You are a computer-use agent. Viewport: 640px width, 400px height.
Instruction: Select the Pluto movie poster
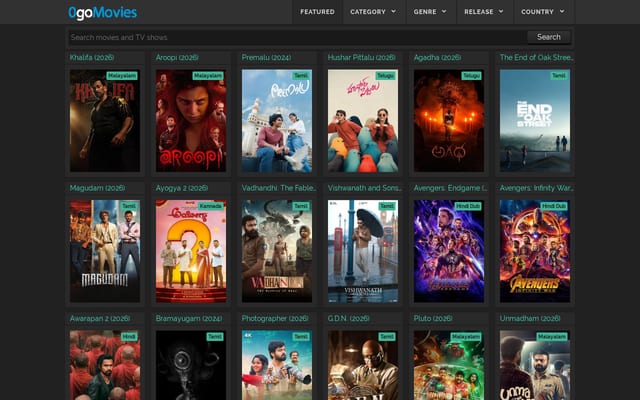(x=449, y=365)
